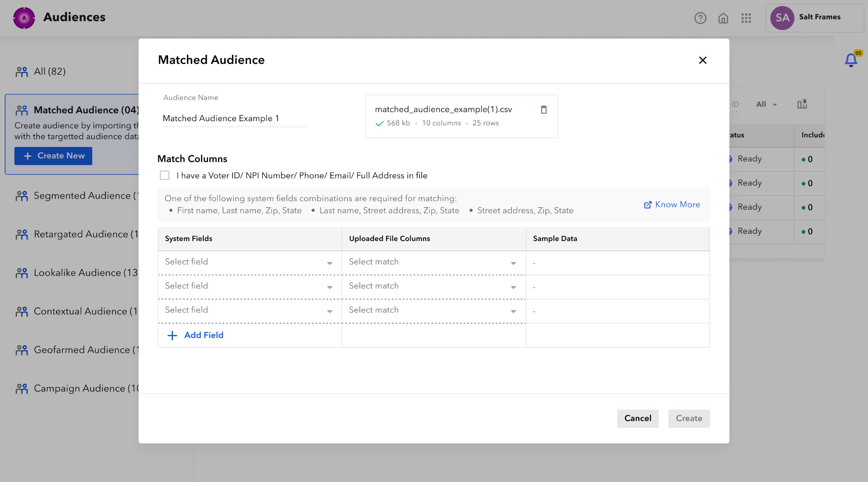Screen dimensions: 868x482
Task: Open the All filter dropdown in table
Action: pos(766,104)
